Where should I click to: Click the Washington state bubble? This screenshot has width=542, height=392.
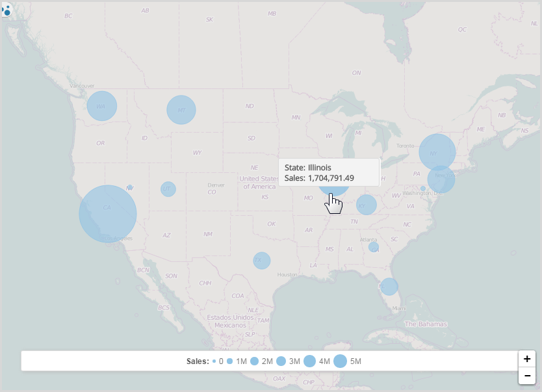tap(102, 106)
